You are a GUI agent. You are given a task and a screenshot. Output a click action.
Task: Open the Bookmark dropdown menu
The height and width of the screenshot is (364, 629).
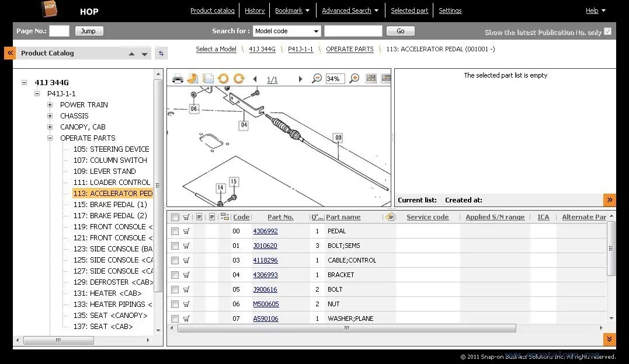tap(293, 11)
